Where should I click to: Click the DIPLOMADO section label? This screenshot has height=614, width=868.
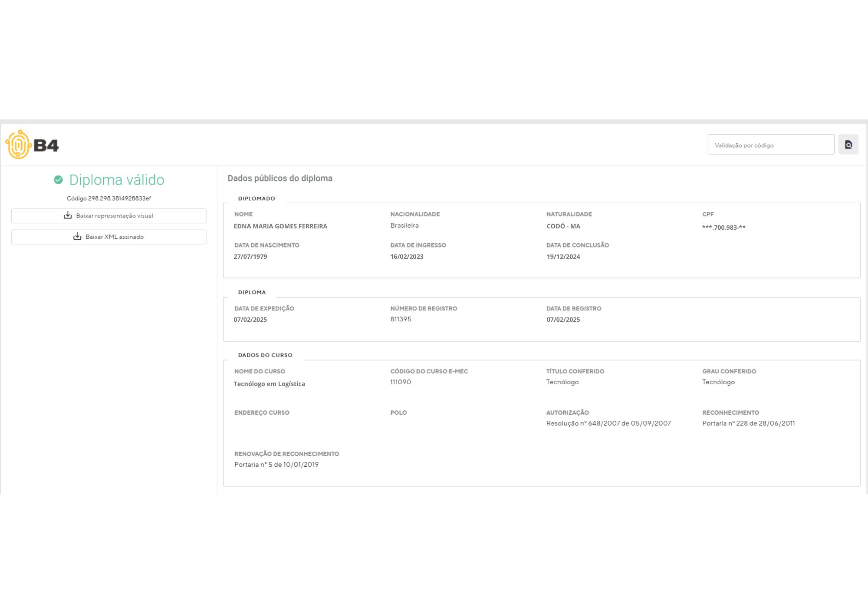coord(256,198)
